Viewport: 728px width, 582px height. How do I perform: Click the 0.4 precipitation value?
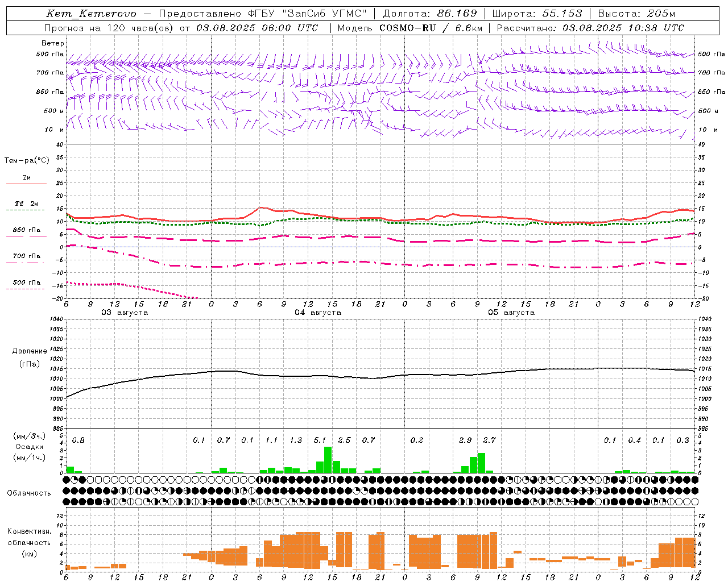click(x=635, y=440)
